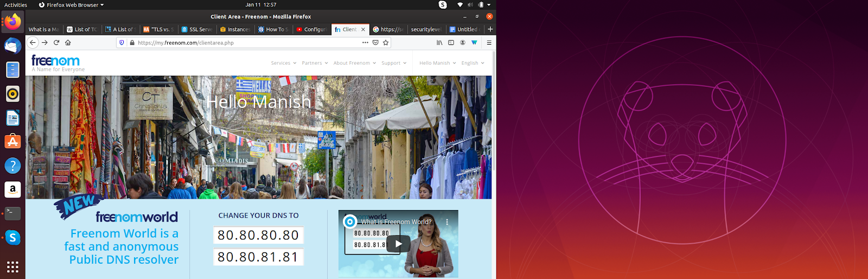The image size is (868, 279).
Task: Open Rhythmbox music player from dock
Action: pos(12,94)
